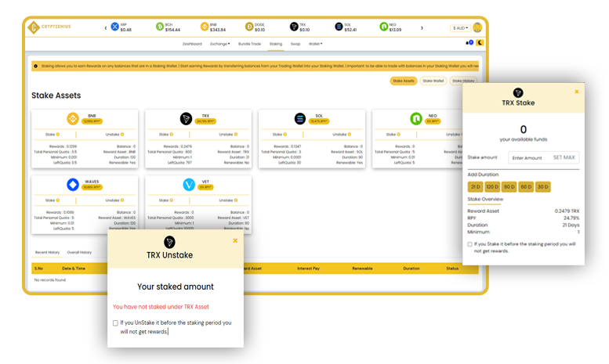Select the XRP coin icon in ticker
The height and width of the screenshot is (364, 609).
114,27
